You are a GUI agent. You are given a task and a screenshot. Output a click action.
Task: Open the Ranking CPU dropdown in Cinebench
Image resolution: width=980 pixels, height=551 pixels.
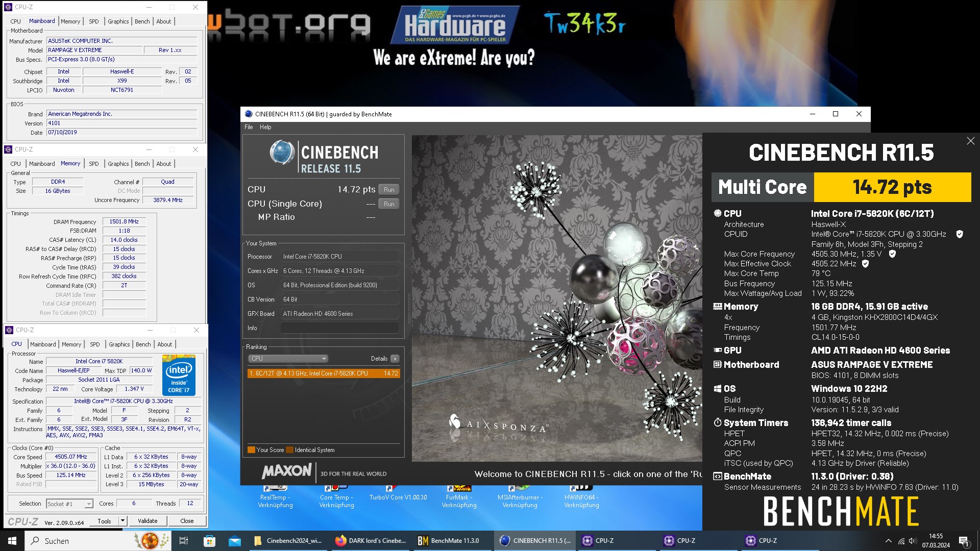click(x=288, y=359)
